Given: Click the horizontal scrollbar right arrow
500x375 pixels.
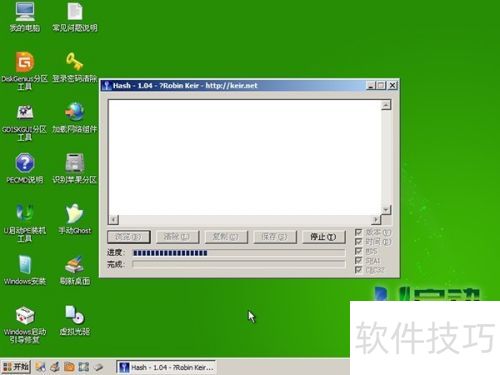Looking at the screenshot, I should click(x=376, y=220).
